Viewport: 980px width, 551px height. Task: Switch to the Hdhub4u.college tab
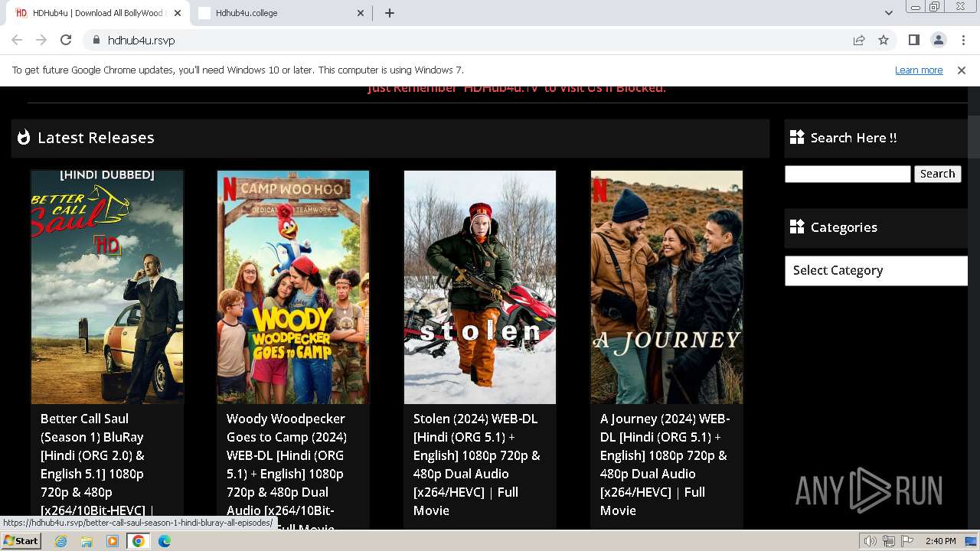[x=281, y=13]
